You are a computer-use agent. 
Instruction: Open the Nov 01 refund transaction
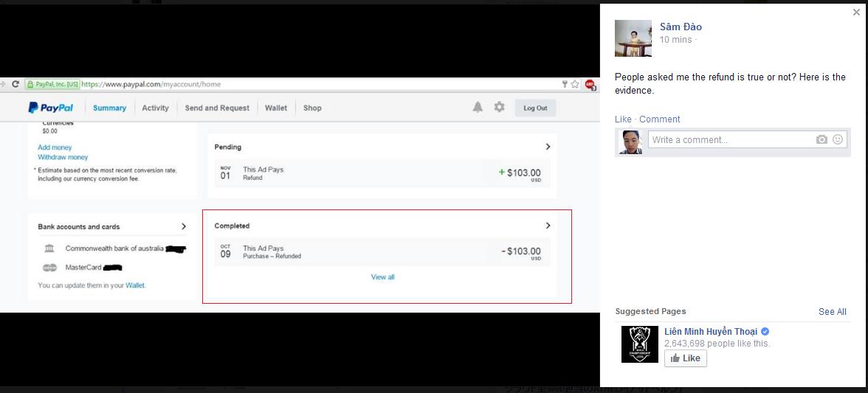tap(382, 173)
